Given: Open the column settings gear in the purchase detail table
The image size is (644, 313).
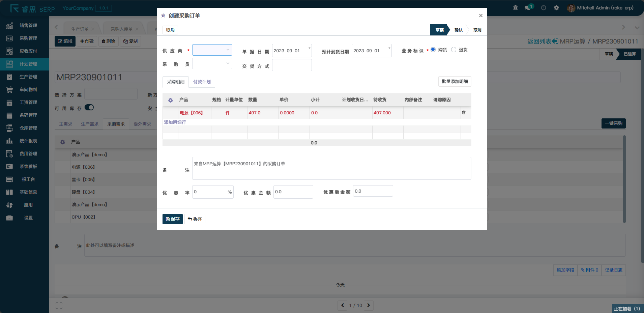Looking at the screenshot, I should [x=170, y=100].
